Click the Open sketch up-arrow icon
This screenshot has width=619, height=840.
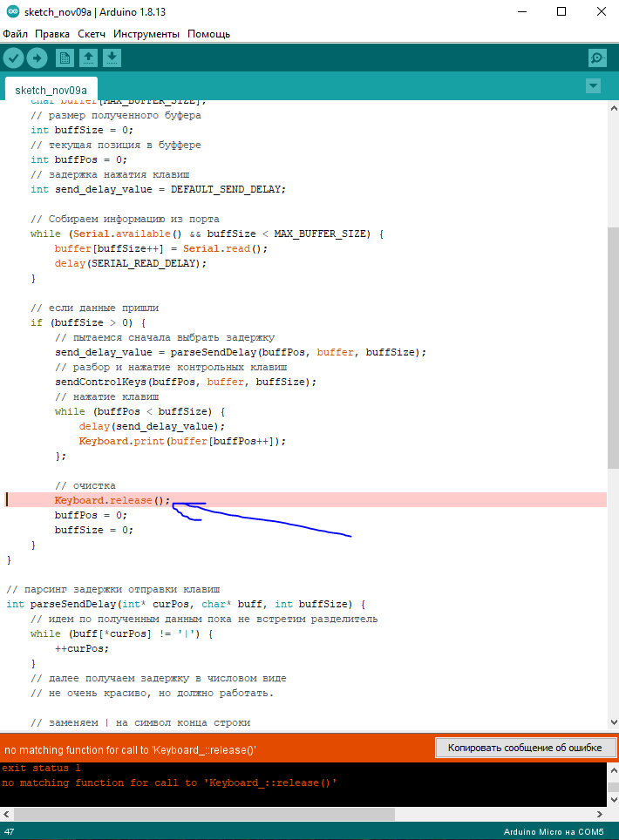[88, 58]
